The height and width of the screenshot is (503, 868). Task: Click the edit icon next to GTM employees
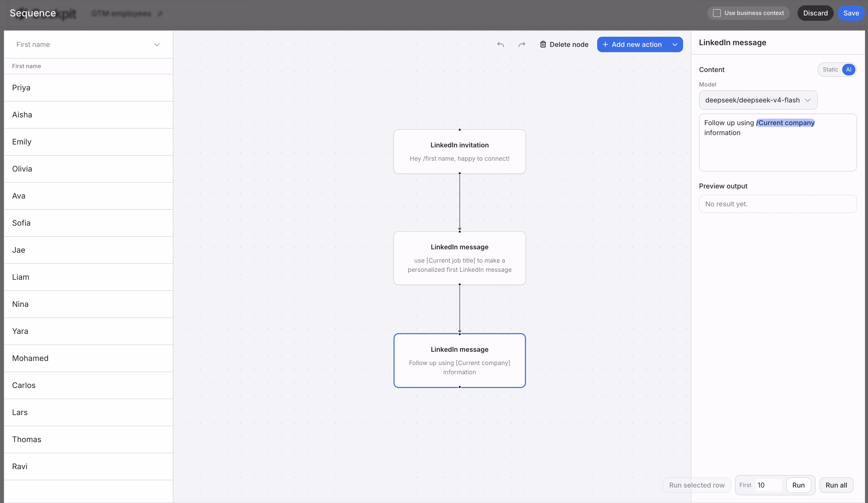tap(160, 14)
